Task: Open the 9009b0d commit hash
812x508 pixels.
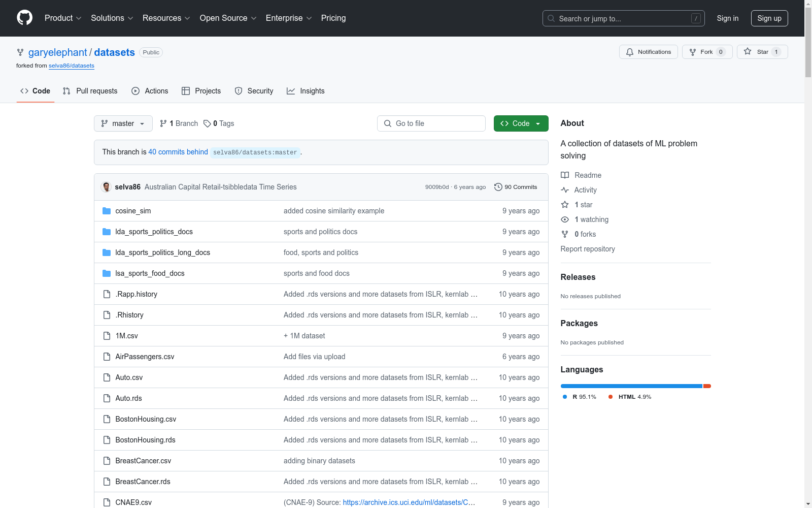Action: [437, 187]
